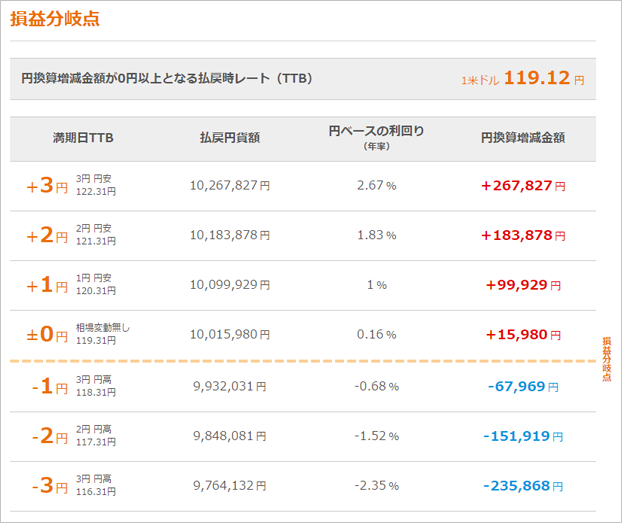Screen dimensions: 622x523
Task: Click the 払戻円貨額 column header
Action: (x=229, y=138)
